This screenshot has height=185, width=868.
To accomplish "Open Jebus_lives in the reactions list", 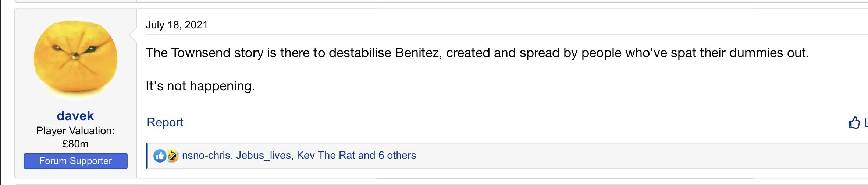I will (263, 156).
